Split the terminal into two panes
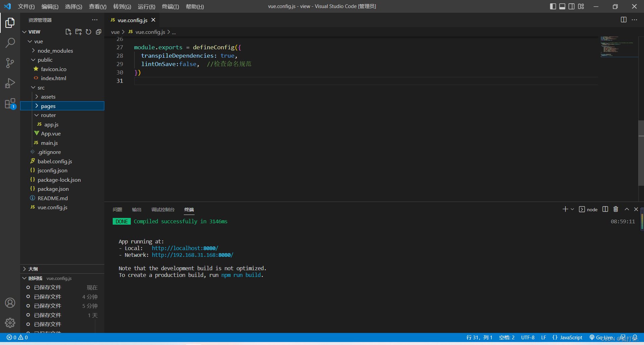Screen dimensions: 644x345 [x=605, y=209]
